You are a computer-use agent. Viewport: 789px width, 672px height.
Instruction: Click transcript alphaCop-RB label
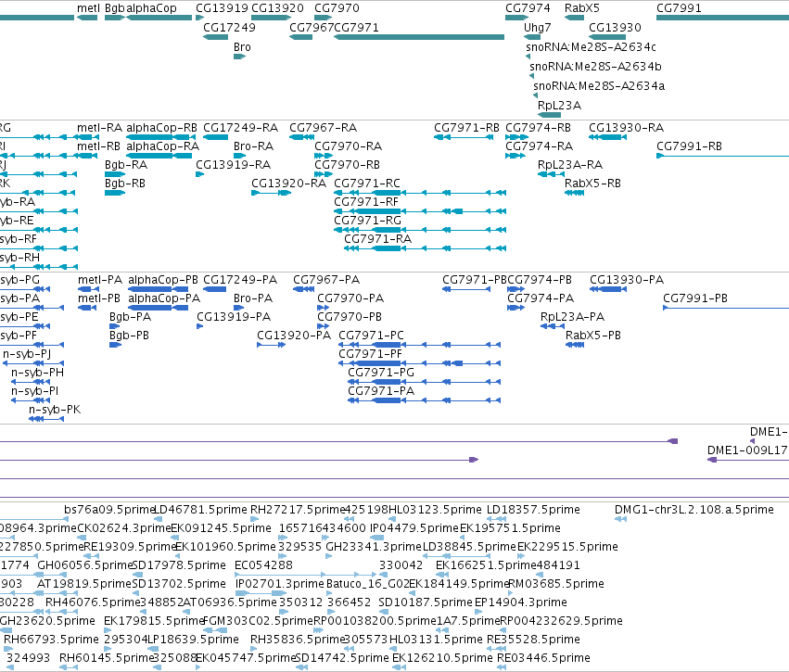[x=161, y=128]
